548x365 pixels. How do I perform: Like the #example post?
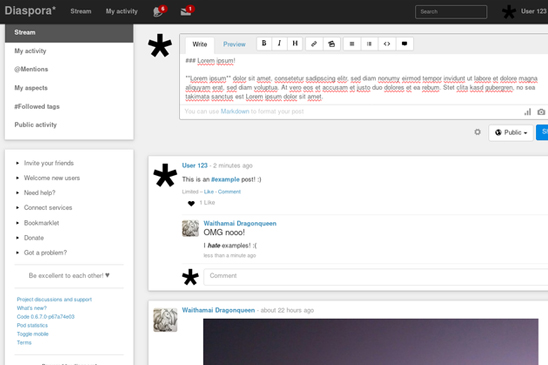point(209,192)
